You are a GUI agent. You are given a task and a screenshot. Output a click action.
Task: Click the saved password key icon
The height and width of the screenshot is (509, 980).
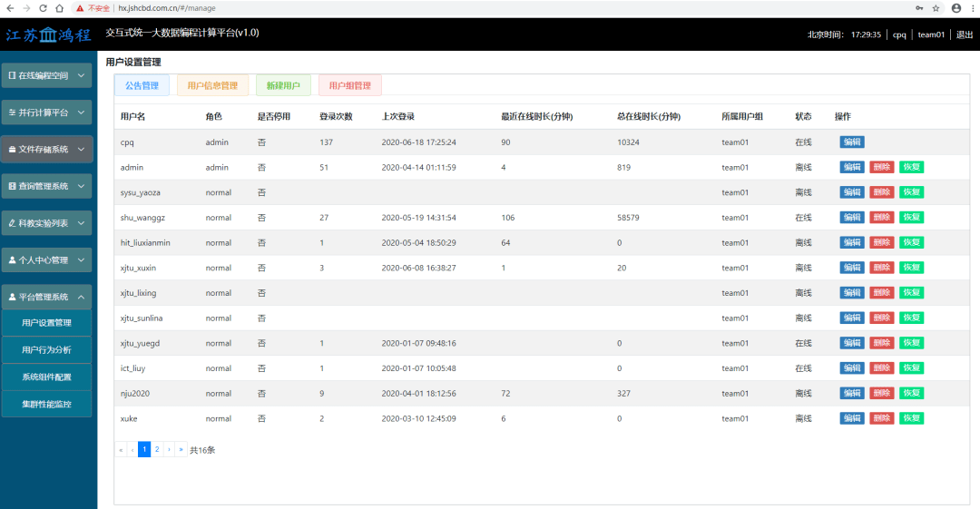(919, 8)
